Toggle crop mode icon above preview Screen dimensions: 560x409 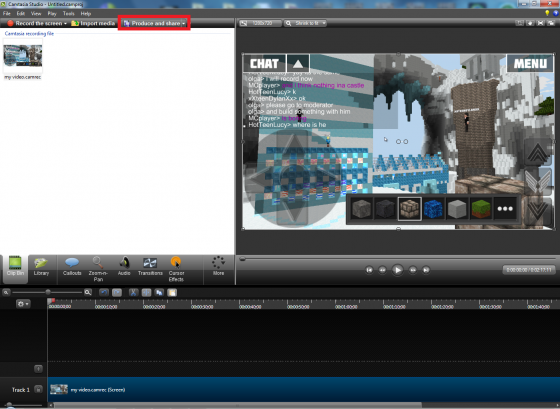[519, 23]
